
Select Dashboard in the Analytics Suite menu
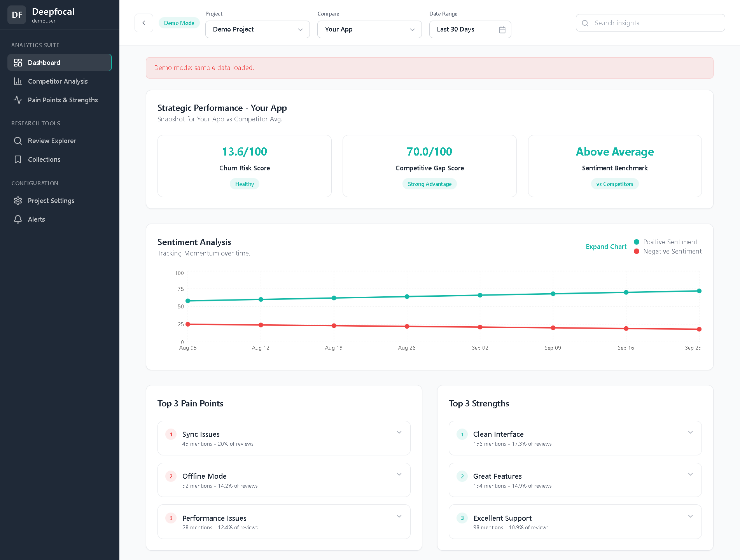(x=44, y=62)
